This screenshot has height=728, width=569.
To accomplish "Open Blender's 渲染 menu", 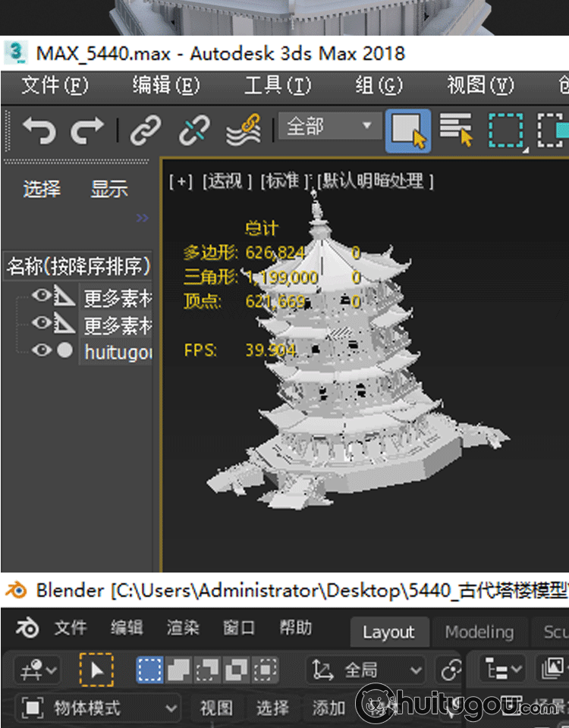I will point(183,628).
